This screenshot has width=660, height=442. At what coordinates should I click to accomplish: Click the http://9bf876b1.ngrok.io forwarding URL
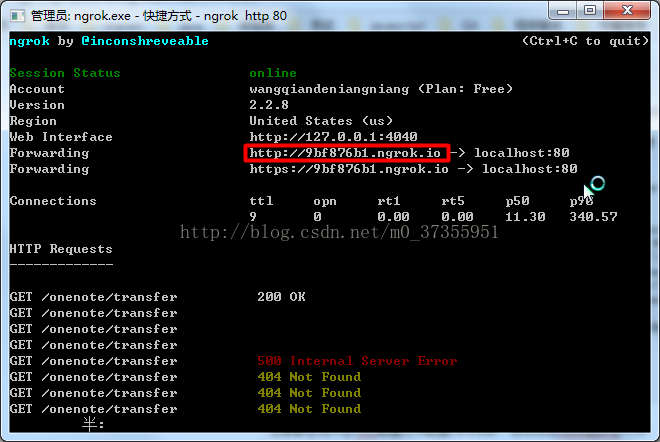[x=345, y=153]
